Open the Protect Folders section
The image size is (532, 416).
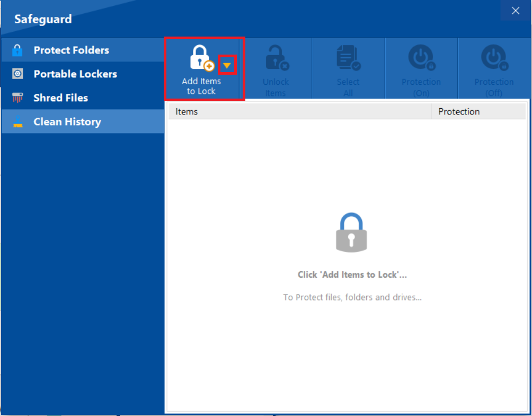pos(83,50)
